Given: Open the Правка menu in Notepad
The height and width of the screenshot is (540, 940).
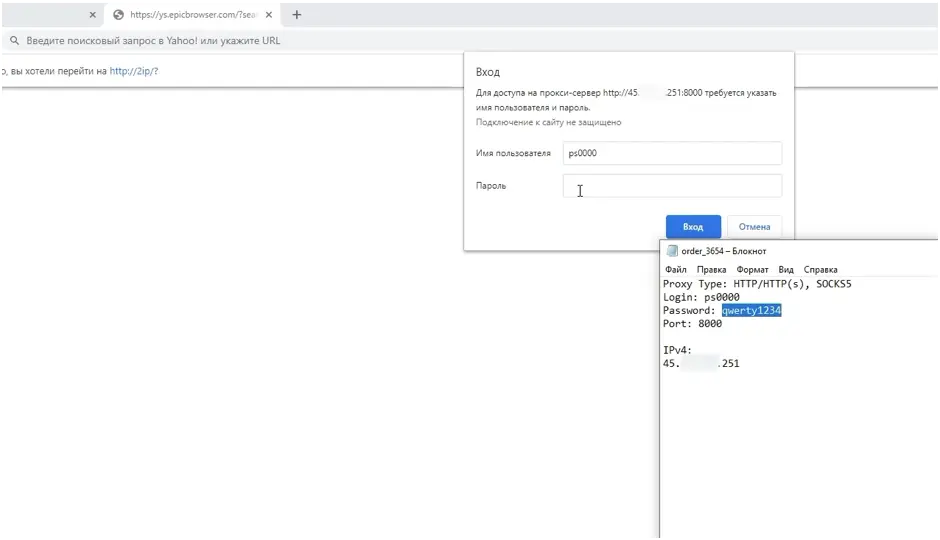Looking at the screenshot, I should point(711,270).
